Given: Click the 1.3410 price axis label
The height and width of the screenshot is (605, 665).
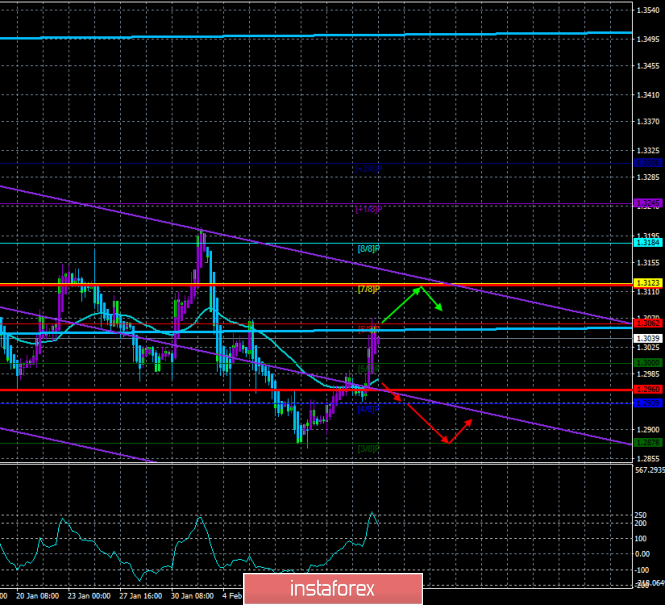Looking at the screenshot, I should (648, 95).
